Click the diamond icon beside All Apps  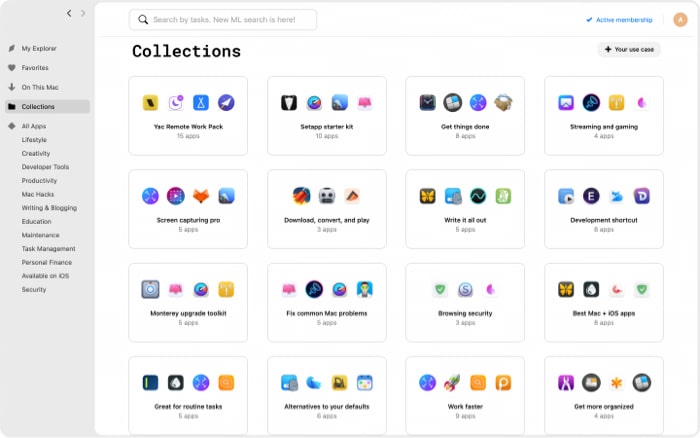tap(12, 126)
